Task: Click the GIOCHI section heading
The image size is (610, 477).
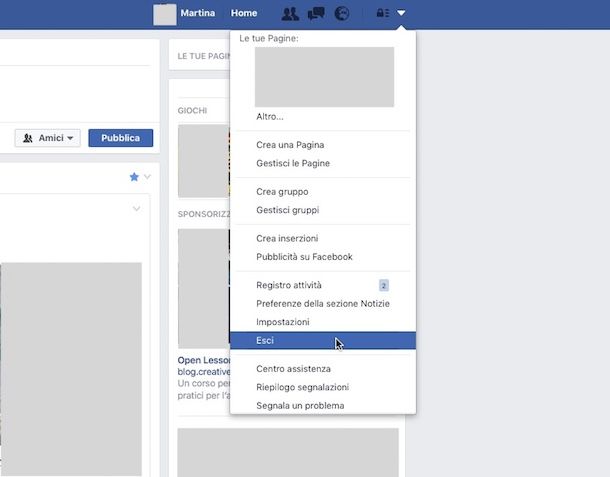Action: coord(192,110)
